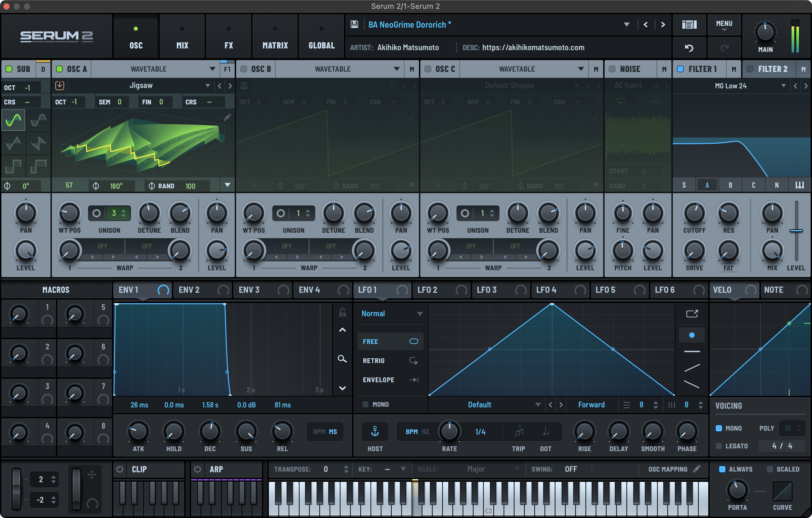The height and width of the screenshot is (518, 812).
Task: Click the envelope zoom magnifier icon
Action: click(x=342, y=359)
